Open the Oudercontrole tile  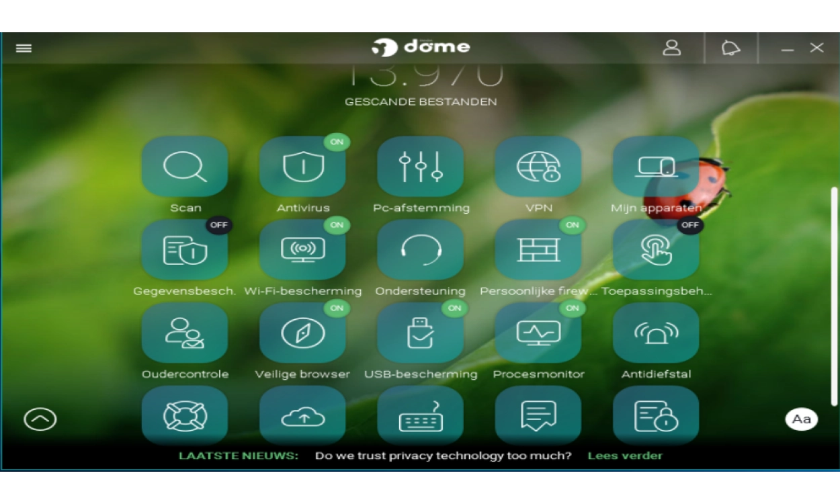tap(185, 333)
